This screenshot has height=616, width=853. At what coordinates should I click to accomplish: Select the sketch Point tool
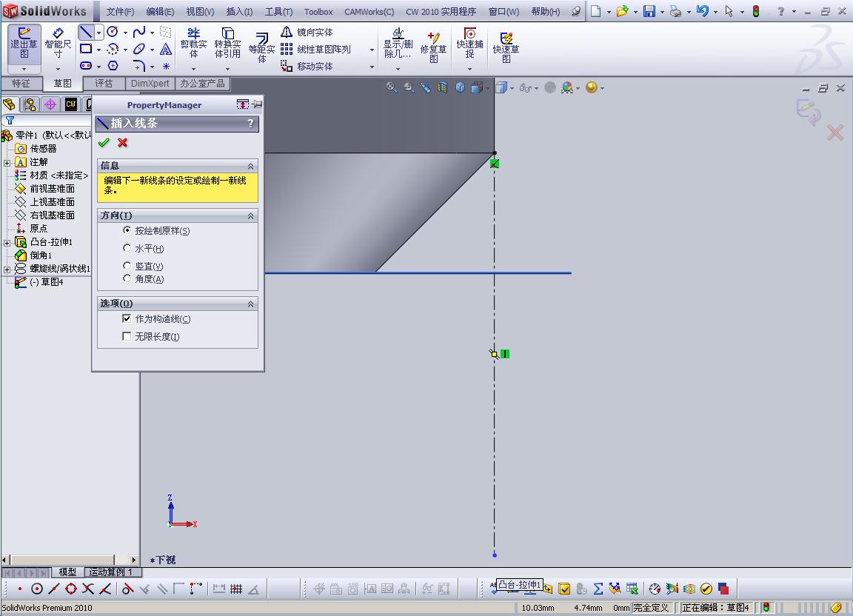166,66
